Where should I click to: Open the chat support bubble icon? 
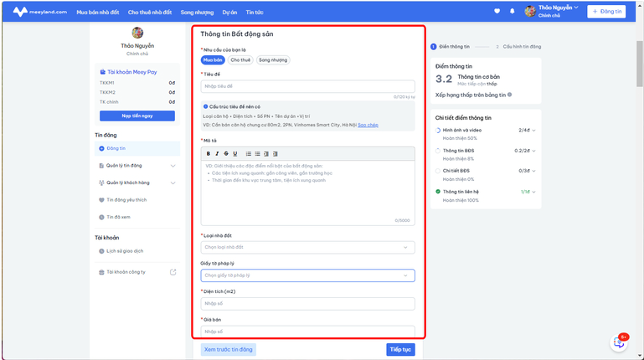[x=619, y=342]
